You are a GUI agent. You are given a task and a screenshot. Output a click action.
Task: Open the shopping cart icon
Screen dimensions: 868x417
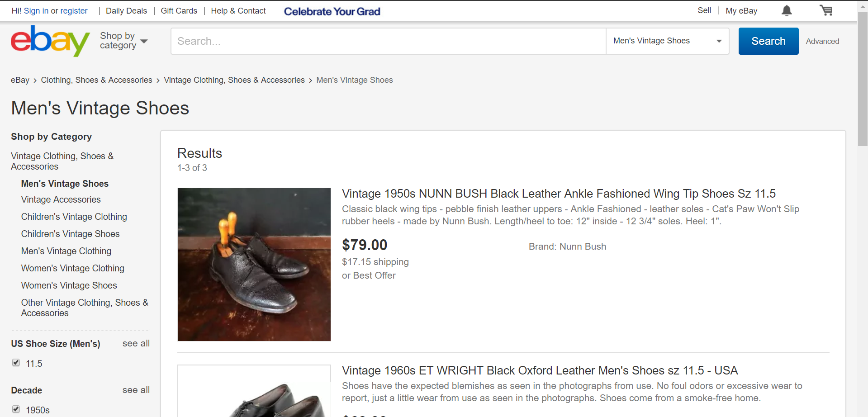tap(826, 10)
